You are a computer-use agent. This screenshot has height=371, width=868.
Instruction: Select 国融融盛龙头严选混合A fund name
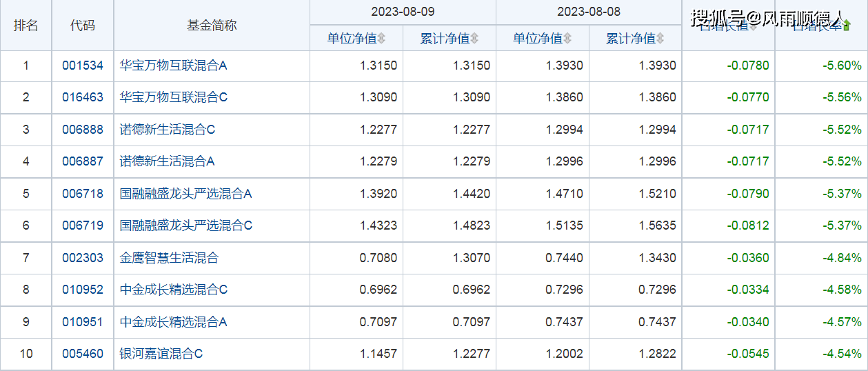(x=186, y=194)
